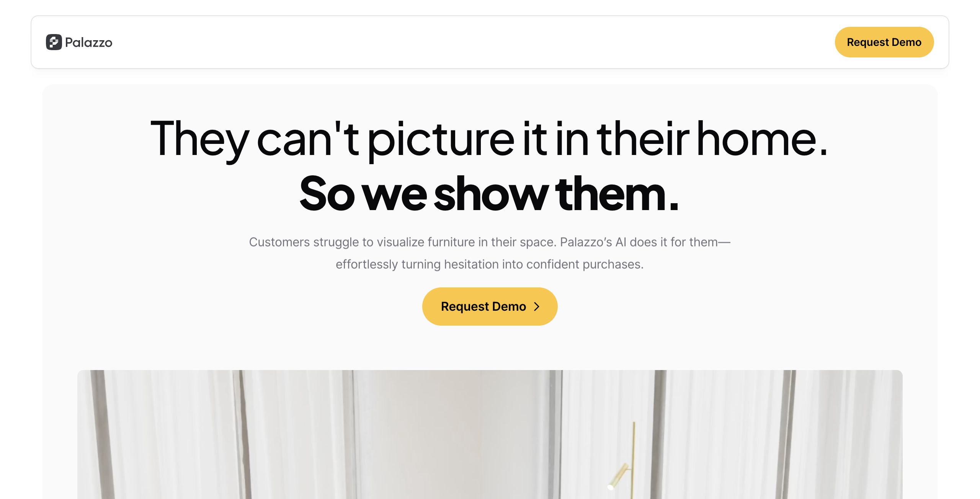The height and width of the screenshot is (499, 980).
Task: Open the room preview image
Action: pyautogui.click(x=490, y=434)
